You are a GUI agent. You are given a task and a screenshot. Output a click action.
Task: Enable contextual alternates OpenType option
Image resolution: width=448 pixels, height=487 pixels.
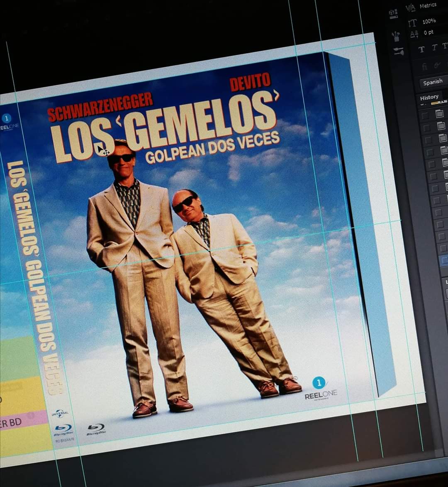coord(438,65)
